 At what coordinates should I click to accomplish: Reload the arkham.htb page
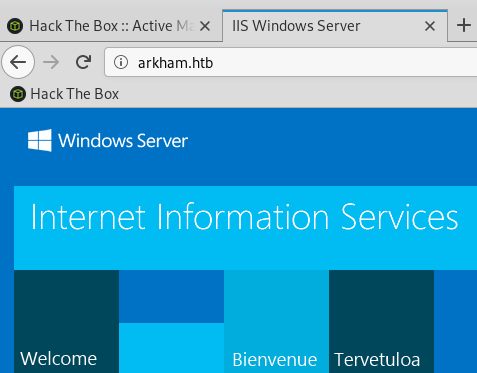click(83, 62)
